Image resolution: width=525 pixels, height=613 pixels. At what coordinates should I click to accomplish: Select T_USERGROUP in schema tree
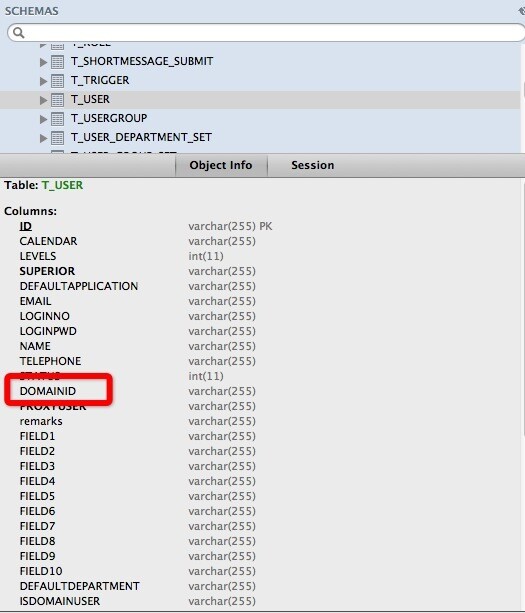click(x=109, y=118)
